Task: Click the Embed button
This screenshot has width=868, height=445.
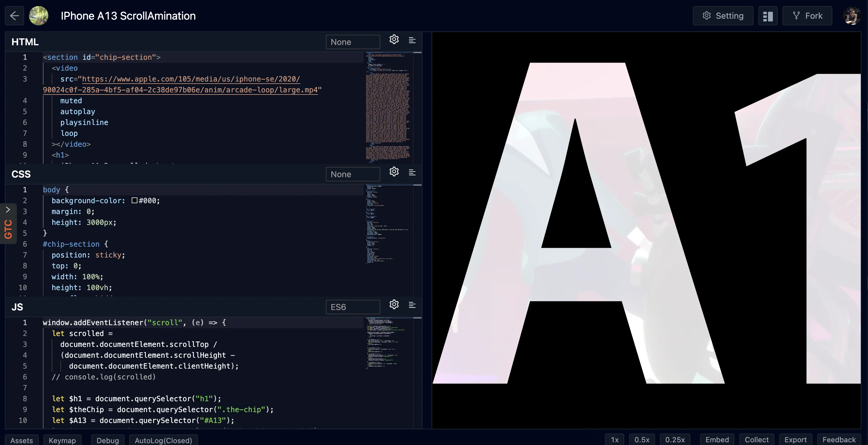Action: point(717,440)
